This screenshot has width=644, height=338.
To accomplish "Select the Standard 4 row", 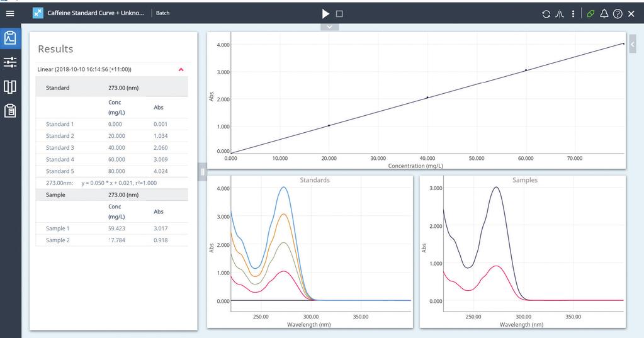I will (111, 159).
